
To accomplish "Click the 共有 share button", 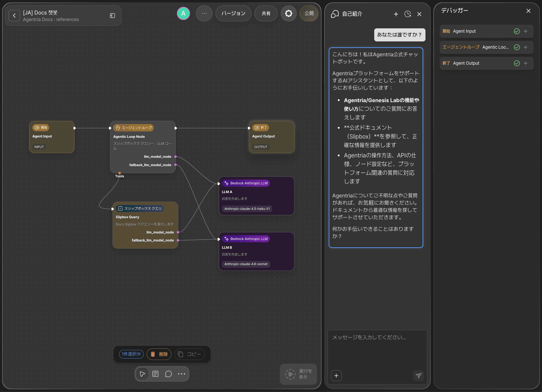I will click(x=266, y=13).
